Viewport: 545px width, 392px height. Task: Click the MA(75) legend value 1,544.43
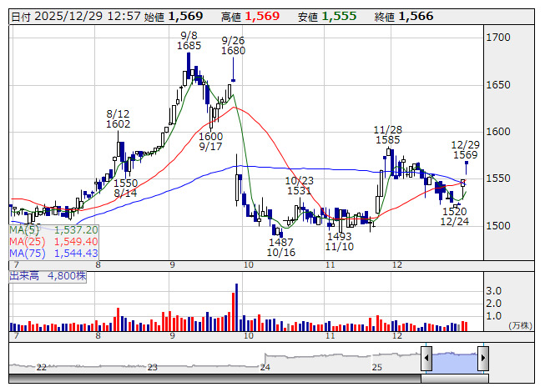pyautogui.click(x=76, y=253)
